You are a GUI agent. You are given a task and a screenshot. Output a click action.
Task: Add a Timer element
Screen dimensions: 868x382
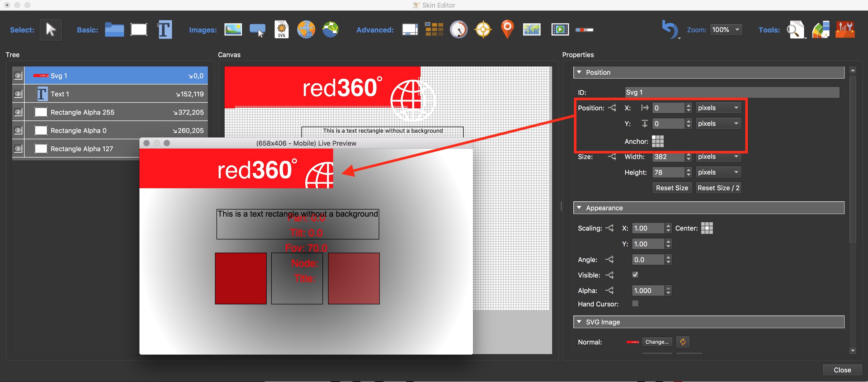point(459,30)
